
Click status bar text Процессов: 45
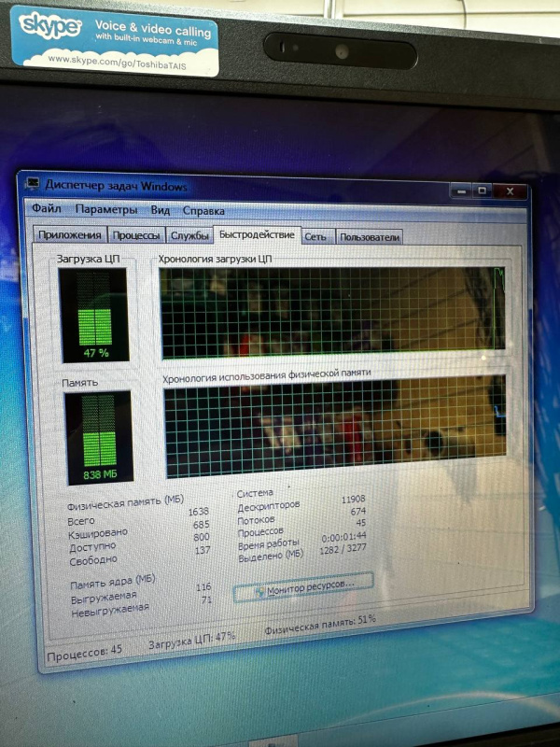click(84, 653)
